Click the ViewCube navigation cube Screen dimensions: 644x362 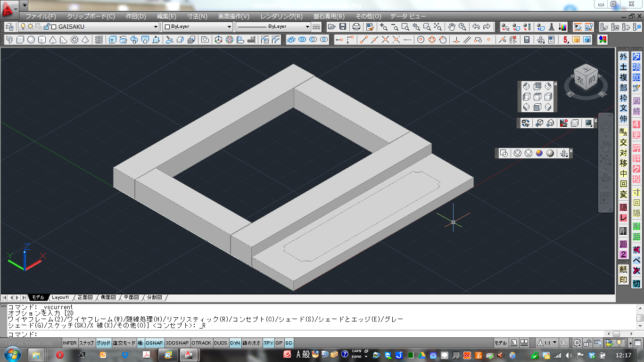tap(586, 77)
